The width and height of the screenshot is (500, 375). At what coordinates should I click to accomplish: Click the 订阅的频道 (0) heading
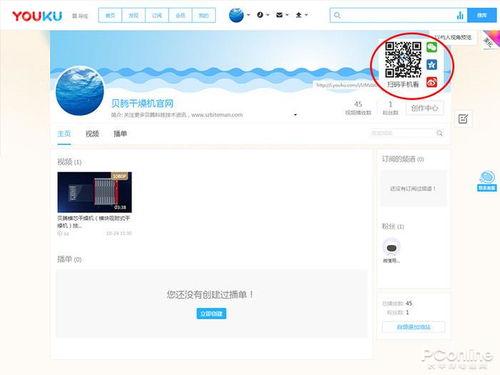click(403, 159)
